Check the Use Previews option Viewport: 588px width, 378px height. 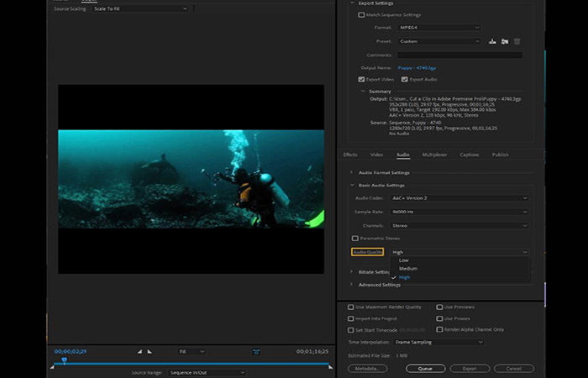tap(439, 307)
